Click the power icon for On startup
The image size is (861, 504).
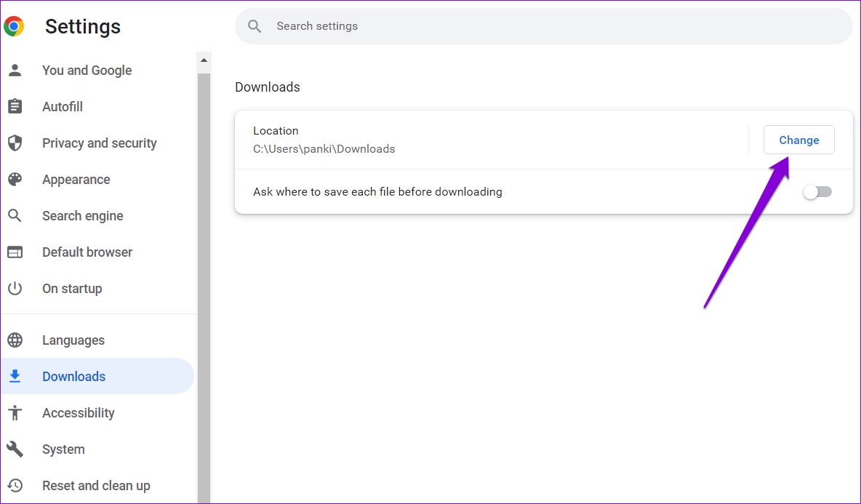point(15,288)
